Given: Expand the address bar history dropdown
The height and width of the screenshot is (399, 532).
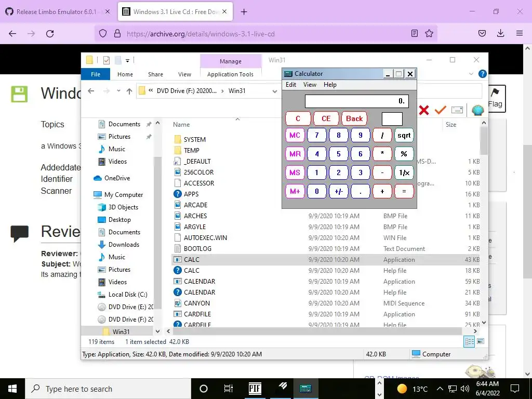Looking at the screenshot, I should [274, 91].
